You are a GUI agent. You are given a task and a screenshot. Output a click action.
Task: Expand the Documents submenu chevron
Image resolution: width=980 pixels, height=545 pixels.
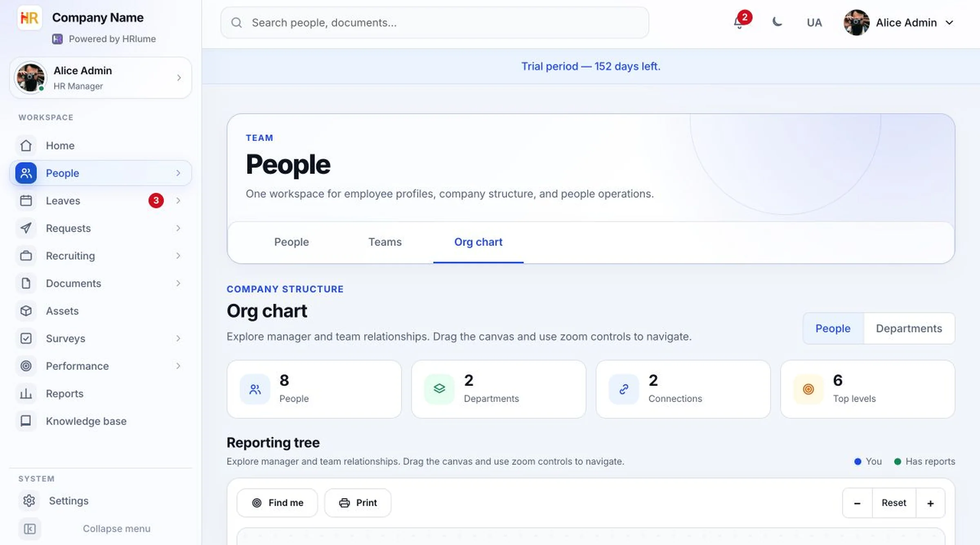[178, 283]
